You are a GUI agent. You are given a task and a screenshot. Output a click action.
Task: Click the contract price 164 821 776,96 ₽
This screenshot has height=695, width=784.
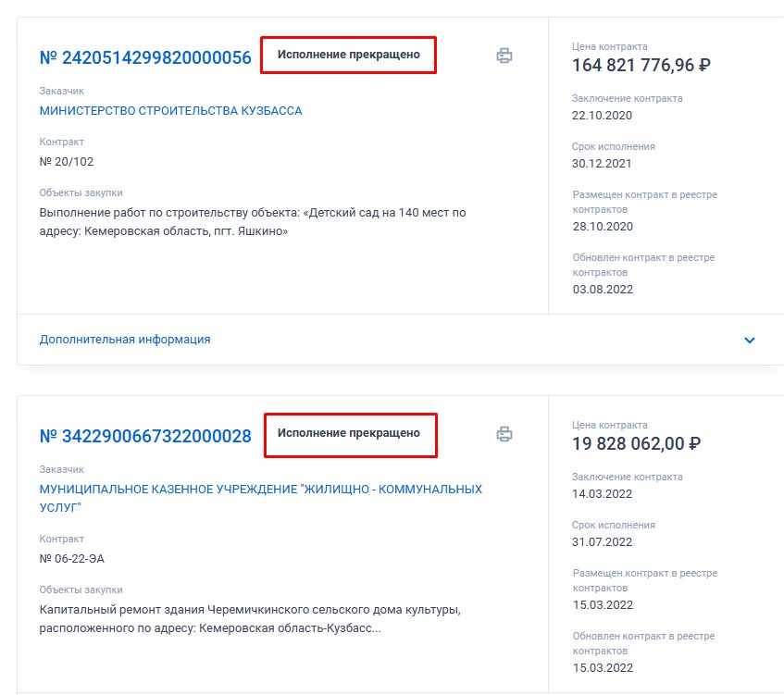641,66
